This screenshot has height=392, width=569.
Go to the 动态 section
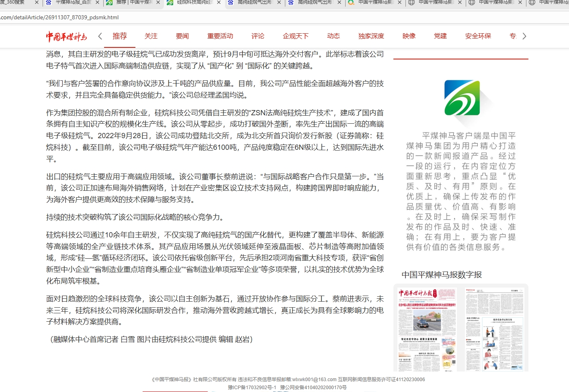[334, 36]
